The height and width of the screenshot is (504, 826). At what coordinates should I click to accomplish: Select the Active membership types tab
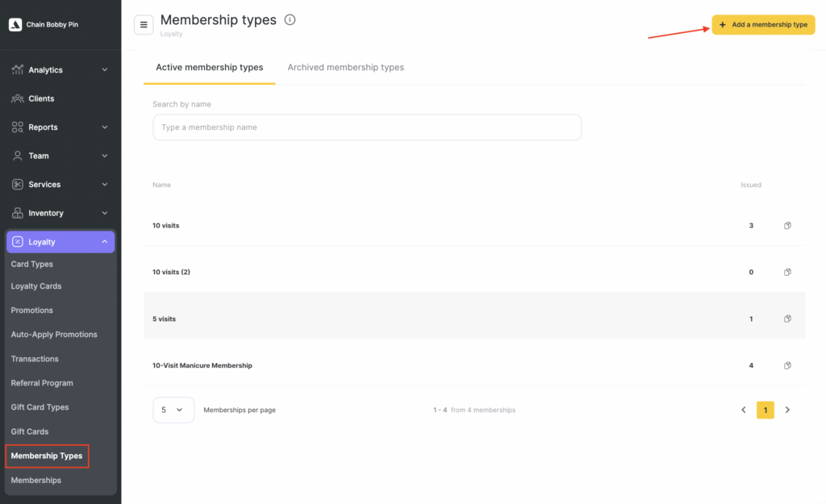209,68
